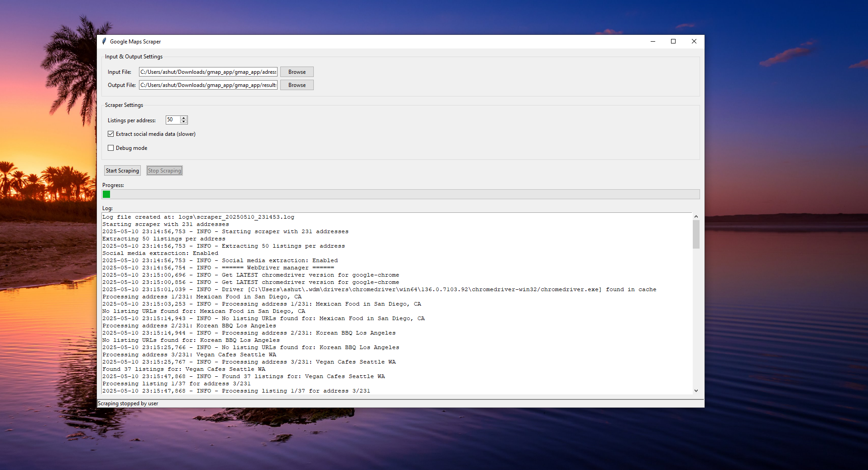This screenshot has width=868, height=470.
Task: Decrease Listings per address with down arrow
Action: point(184,122)
